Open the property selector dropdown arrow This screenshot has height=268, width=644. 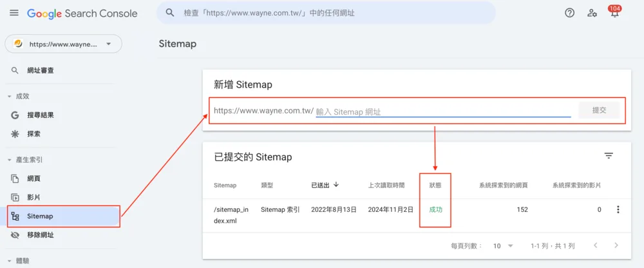[x=108, y=44]
